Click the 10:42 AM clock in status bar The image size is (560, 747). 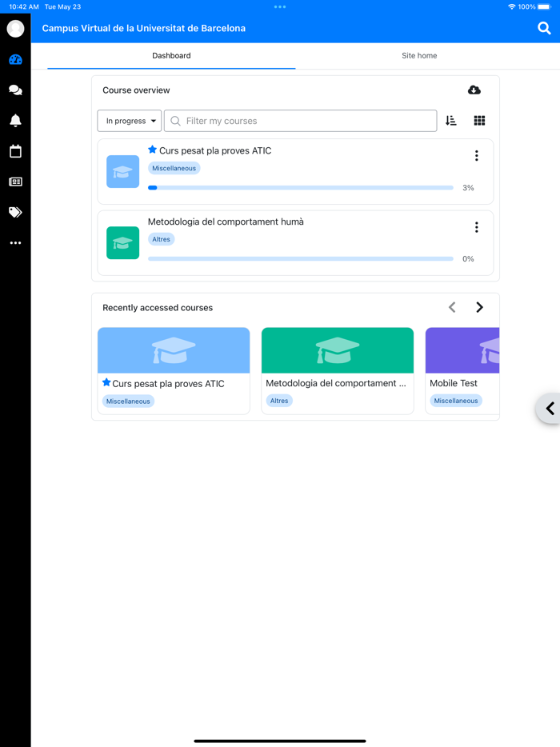point(24,6)
